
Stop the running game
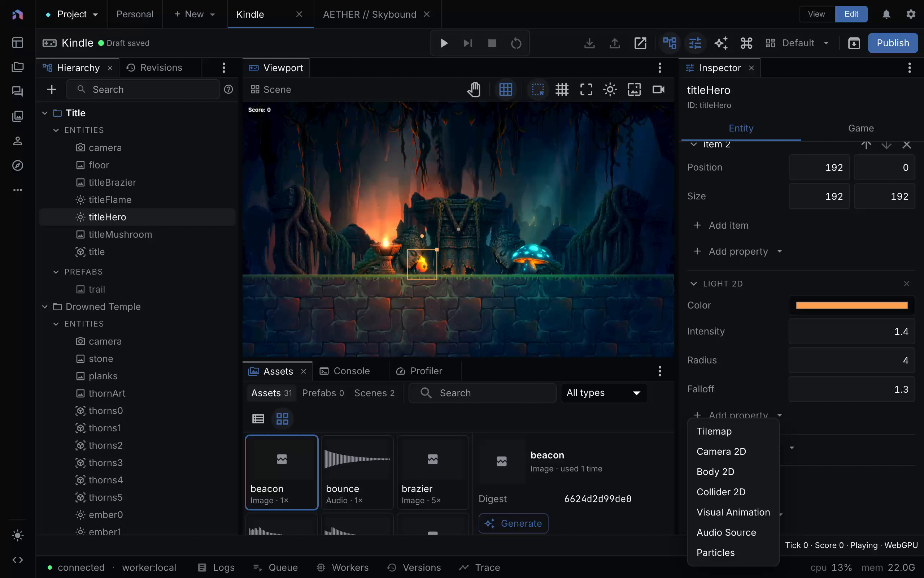[492, 43]
